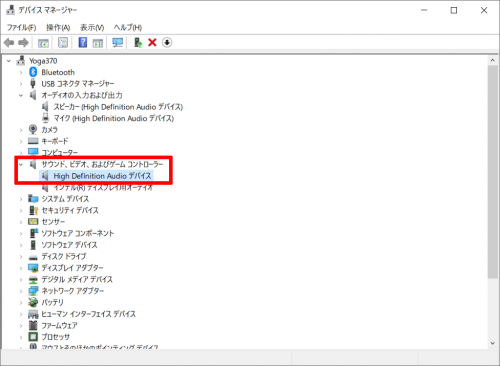Open the Properties toolbar icon
Viewport: 500px width, 366px height.
point(63,42)
